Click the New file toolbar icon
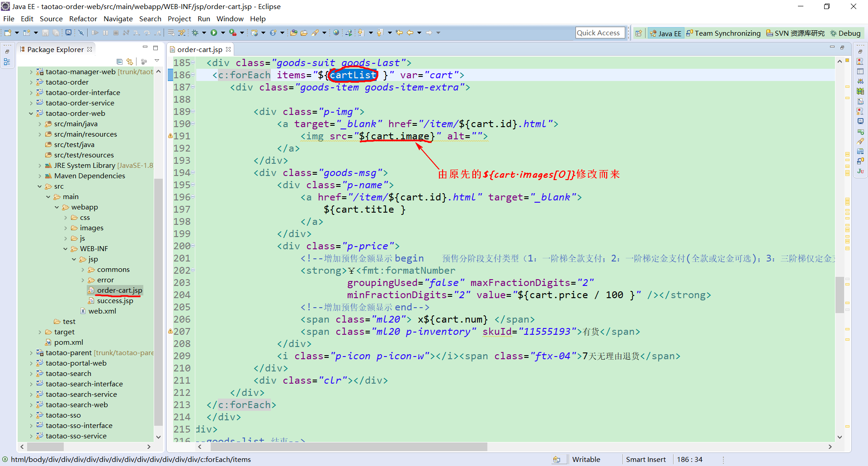Image resolution: width=868 pixels, height=466 pixels. click(8, 33)
